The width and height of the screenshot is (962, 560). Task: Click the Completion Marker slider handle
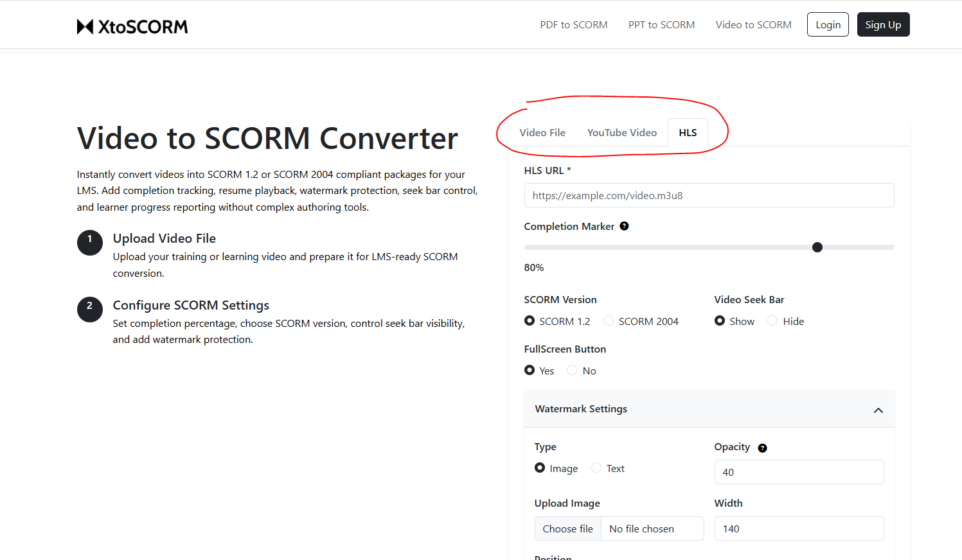pos(817,247)
